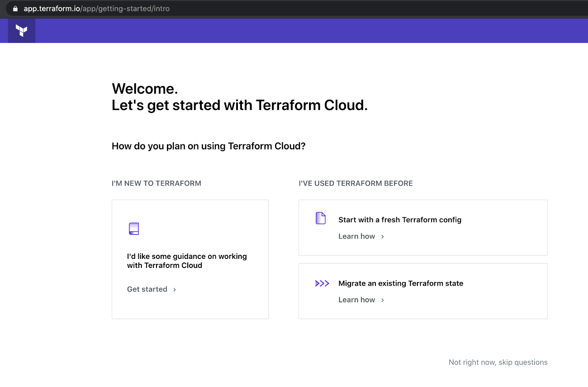Click the lock icon in the address bar
This screenshot has height=387, width=588.
point(15,9)
